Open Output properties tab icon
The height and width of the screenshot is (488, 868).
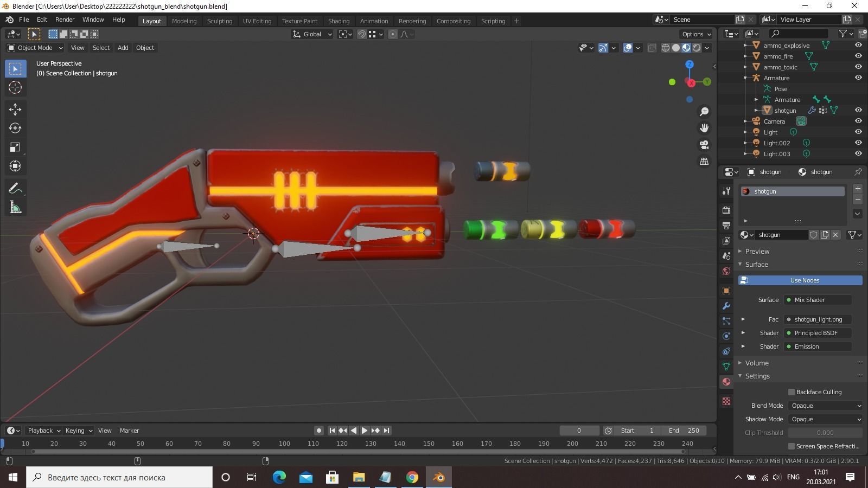(726, 225)
